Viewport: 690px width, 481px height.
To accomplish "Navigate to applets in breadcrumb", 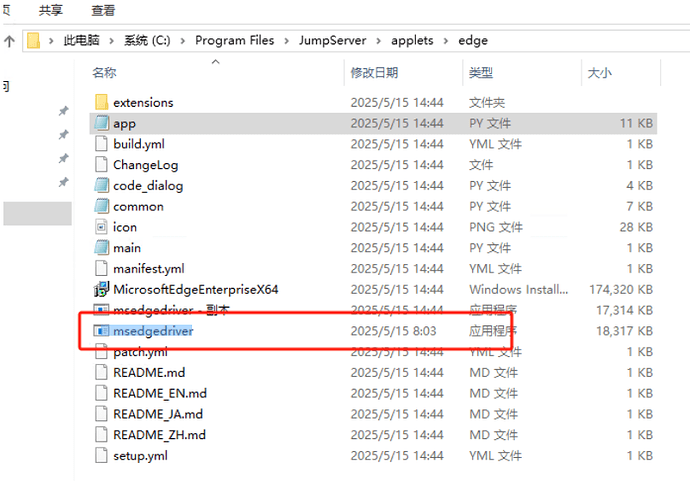I will coord(412,40).
